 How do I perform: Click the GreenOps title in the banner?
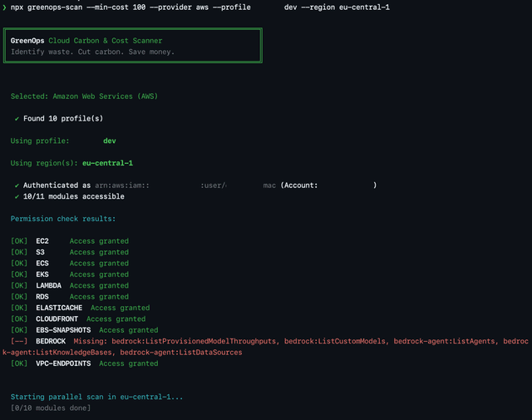27,41
